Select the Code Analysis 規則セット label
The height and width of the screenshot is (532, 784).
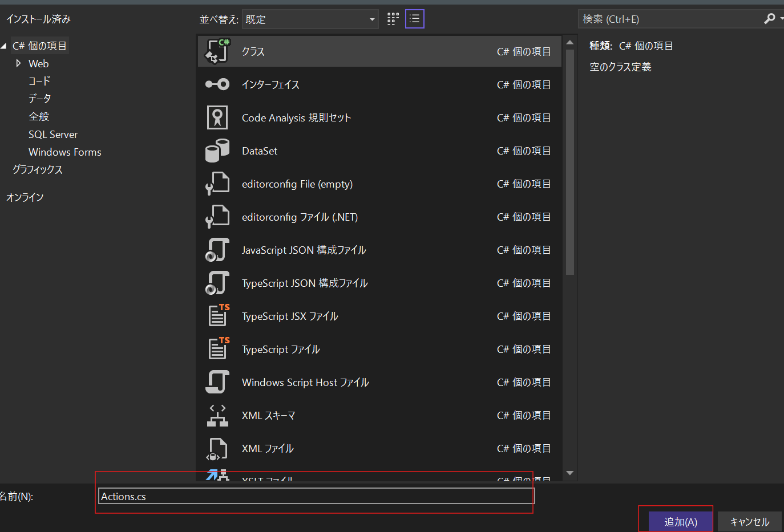coord(296,117)
